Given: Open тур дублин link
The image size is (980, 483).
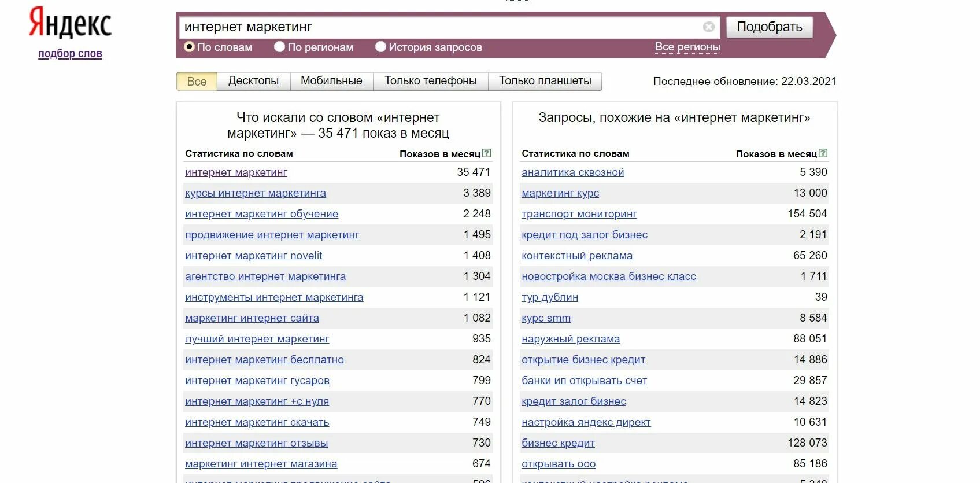Looking at the screenshot, I should [x=550, y=297].
